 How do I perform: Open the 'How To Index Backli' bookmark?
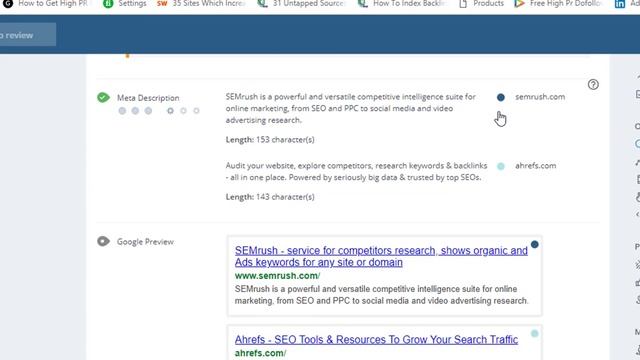click(x=402, y=4)
